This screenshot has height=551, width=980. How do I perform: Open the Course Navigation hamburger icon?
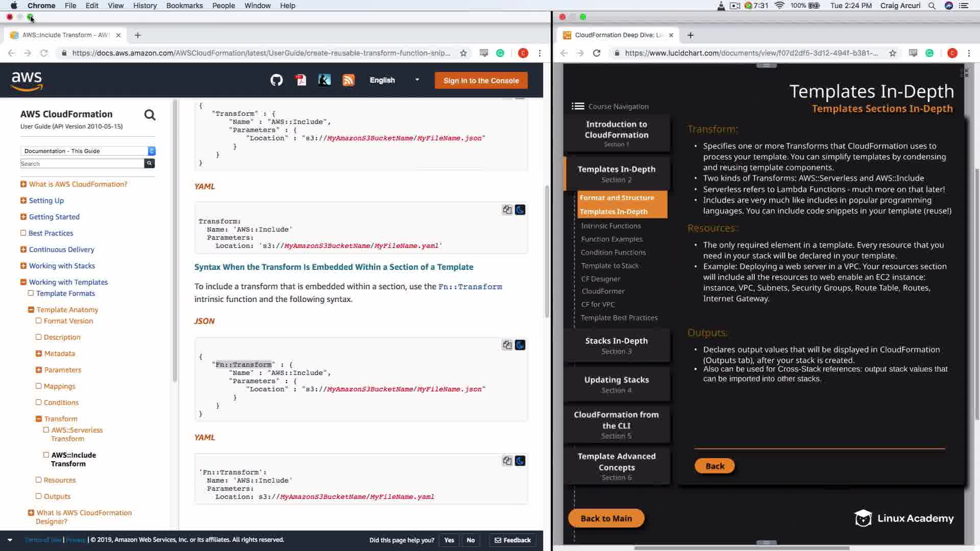578,106
